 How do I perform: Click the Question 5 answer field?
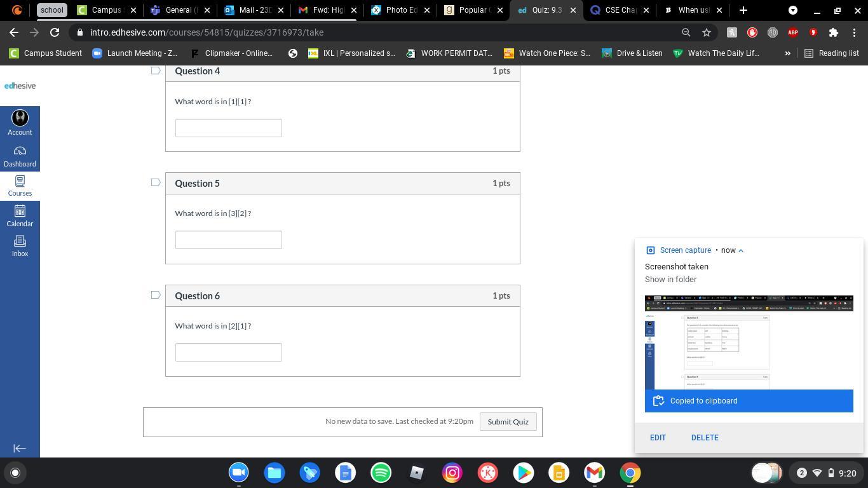[x=229, y=240]
